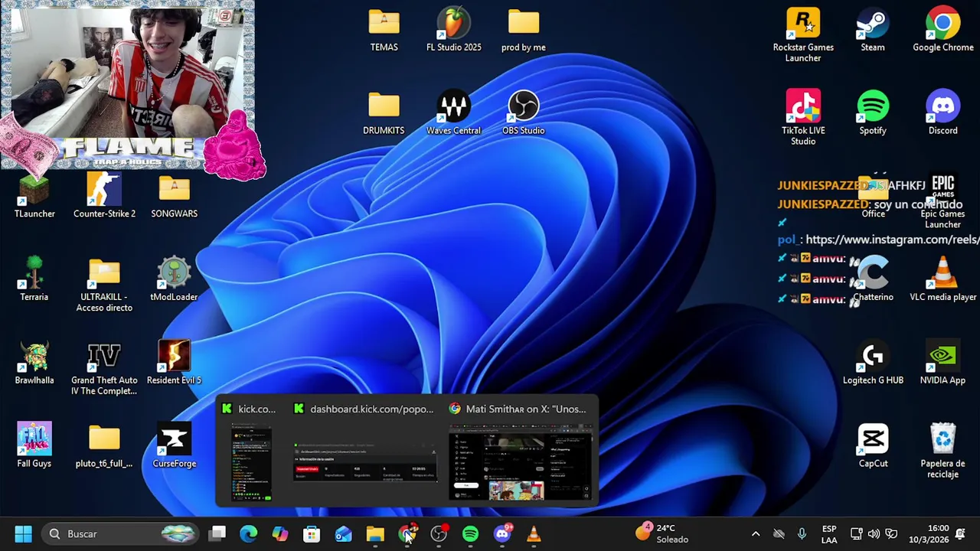Select the Fall Guys desktop icon

pos(34,446)
